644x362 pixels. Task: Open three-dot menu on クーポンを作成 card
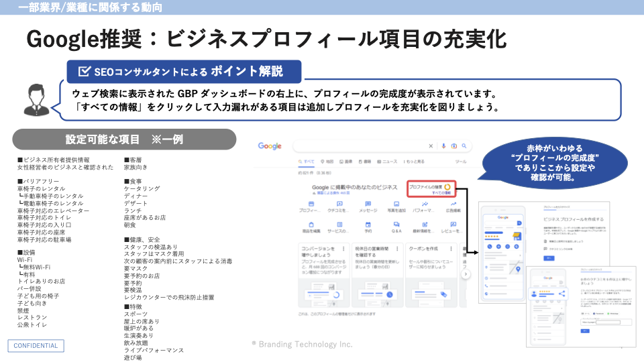click(x=451, y=249)
